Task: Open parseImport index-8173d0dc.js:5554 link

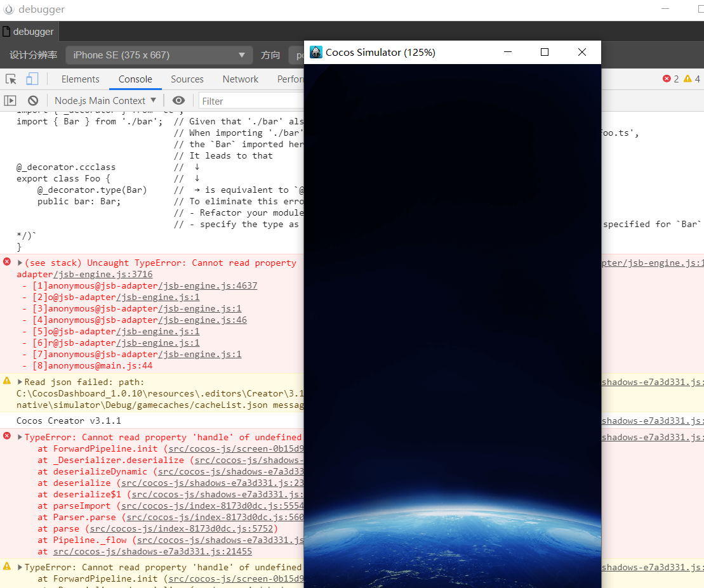Action: 213,506
